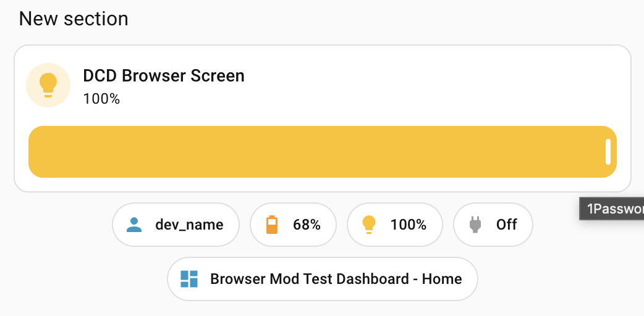Viewport: 644px width, 316px height.
Task: Select the New section heading
Action: pos(74,19)
